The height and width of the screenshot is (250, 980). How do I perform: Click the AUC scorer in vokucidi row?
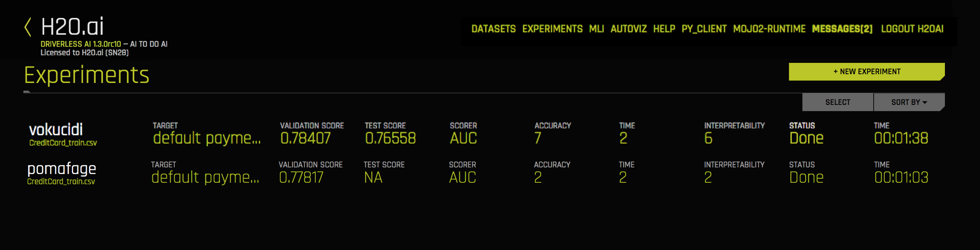[463, 138]
